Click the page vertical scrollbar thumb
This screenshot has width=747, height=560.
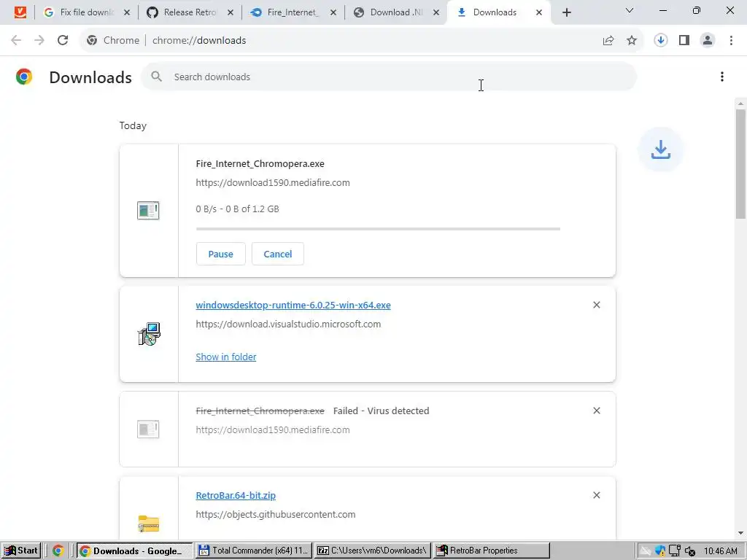coord(740,164)
